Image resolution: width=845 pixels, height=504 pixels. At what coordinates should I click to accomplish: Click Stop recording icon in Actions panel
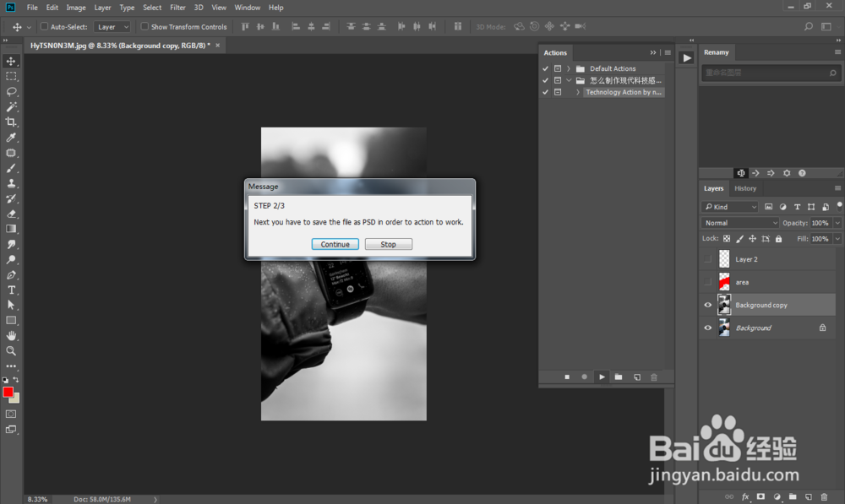coord(567,377)
